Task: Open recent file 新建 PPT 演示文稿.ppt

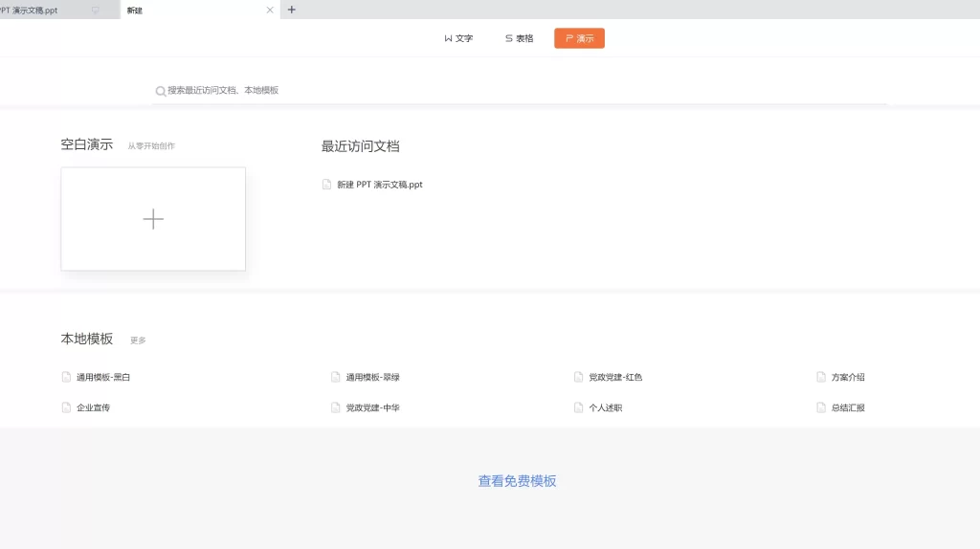Action: [380, 185]
